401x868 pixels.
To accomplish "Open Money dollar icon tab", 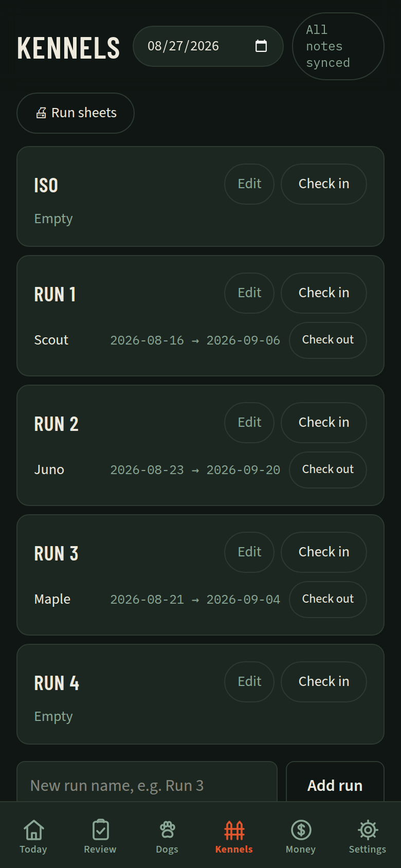I will click(301, 830).
